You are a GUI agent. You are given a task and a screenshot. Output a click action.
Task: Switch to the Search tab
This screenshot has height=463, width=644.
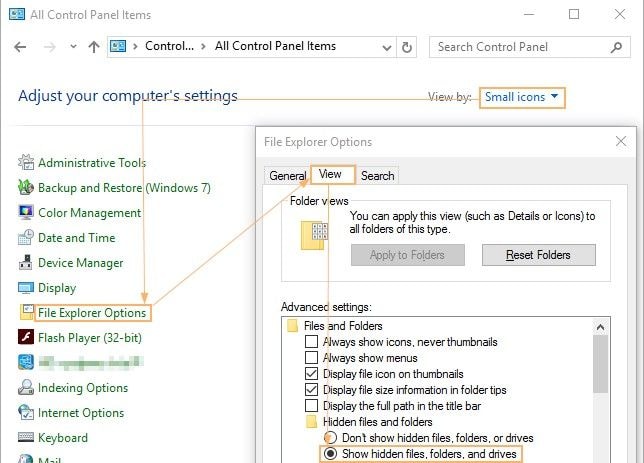377,176
